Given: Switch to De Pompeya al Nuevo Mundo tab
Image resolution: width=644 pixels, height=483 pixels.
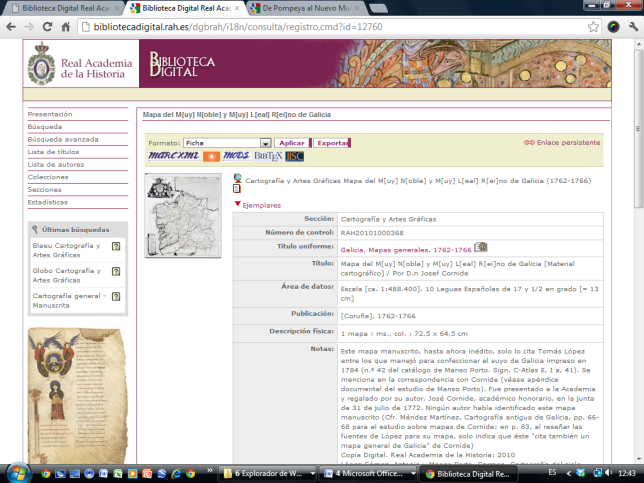Looking at the screenshot, I should coord(305,8).
